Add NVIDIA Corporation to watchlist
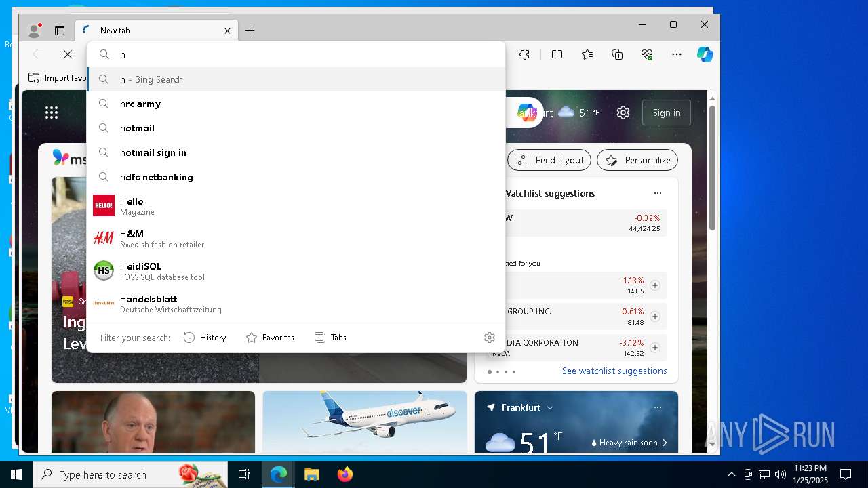Screen dimensions: 868x488 click(x=654, y=348)
